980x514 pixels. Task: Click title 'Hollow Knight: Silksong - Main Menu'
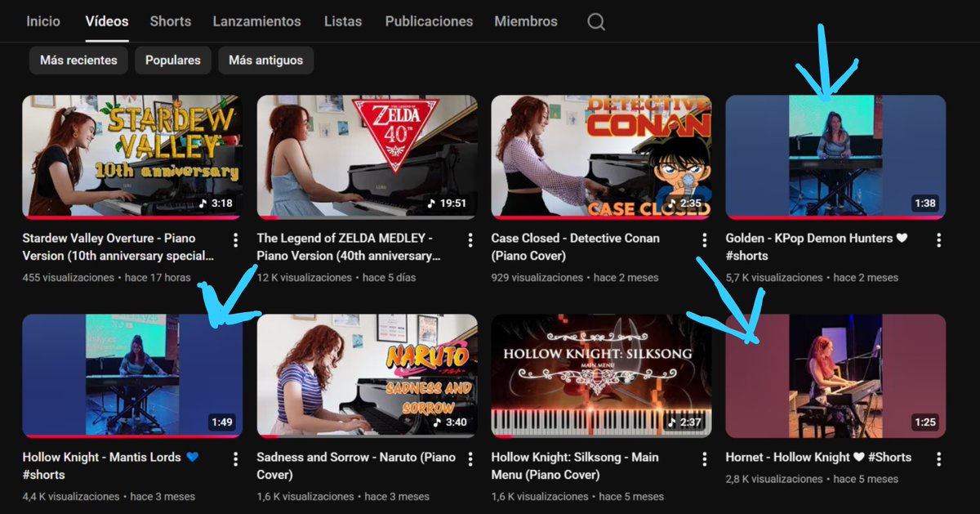pyautogui.click(x=575, y=466)
